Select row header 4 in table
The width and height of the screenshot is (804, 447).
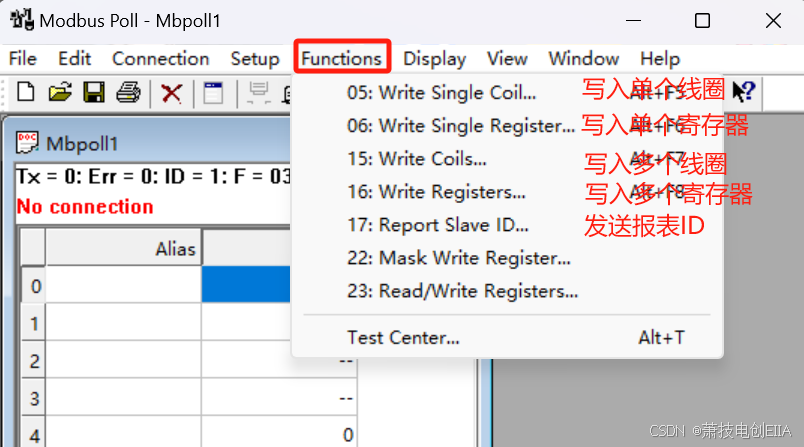[x=34, y=433]
